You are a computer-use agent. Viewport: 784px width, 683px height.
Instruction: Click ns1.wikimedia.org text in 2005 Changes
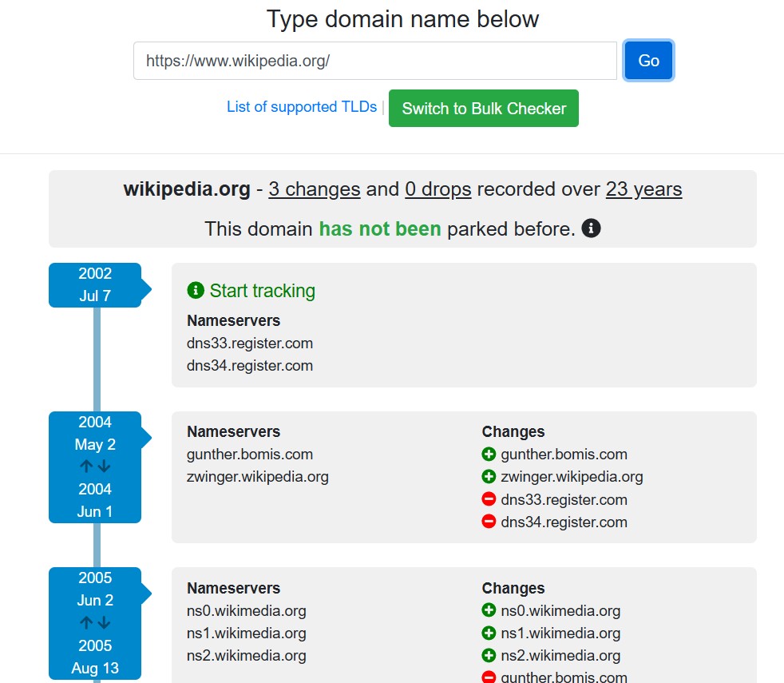coord(560,633)
